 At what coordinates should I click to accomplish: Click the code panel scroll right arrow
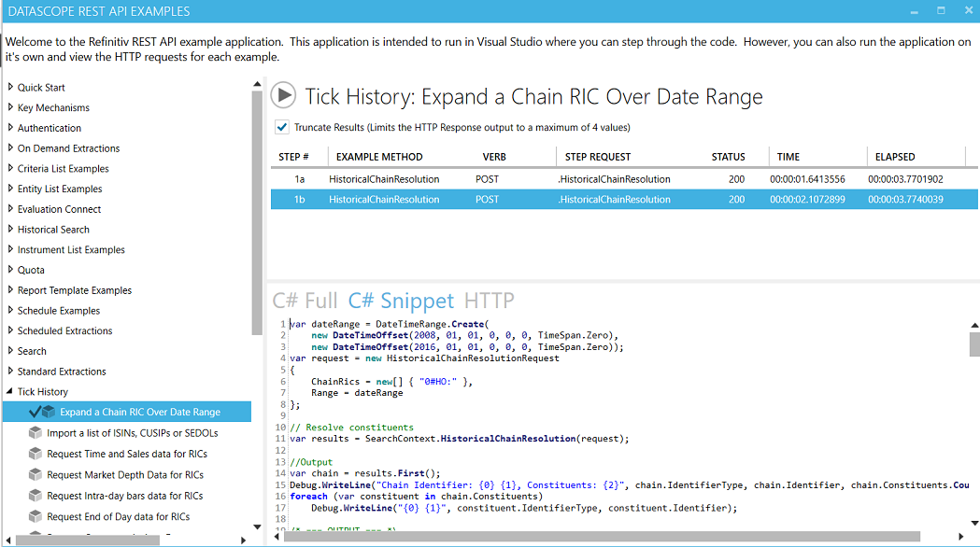[x=961, y=537]
